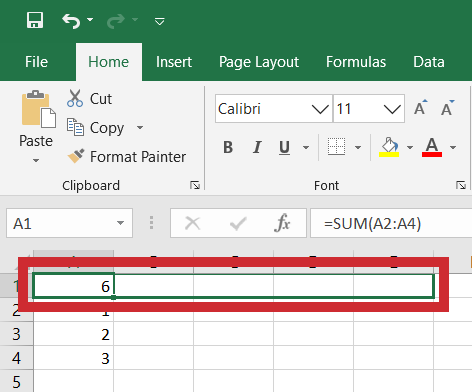The height and width of the screenshot is (392, 472).
Task: Click the Undo arrow icon
Action: [71, 21]
